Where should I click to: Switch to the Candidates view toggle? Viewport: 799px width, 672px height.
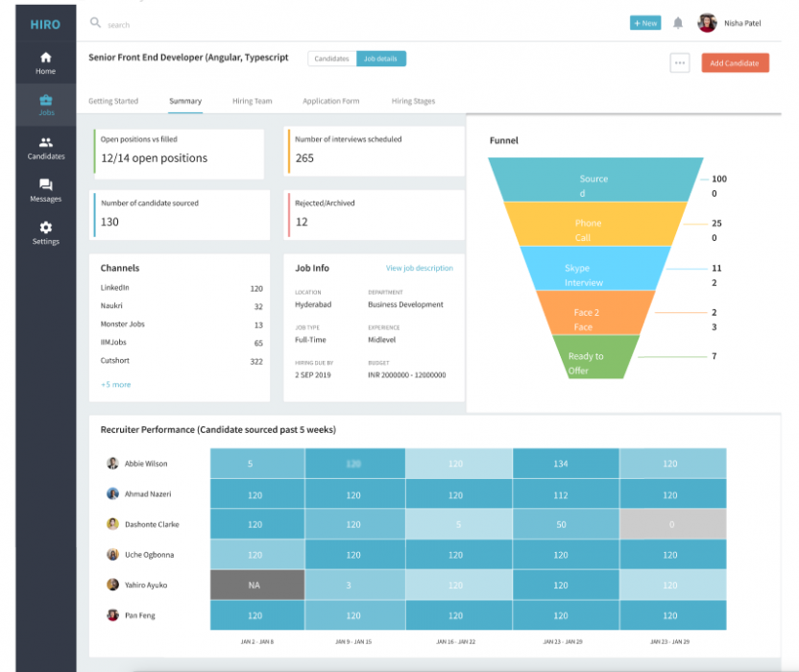331,58
